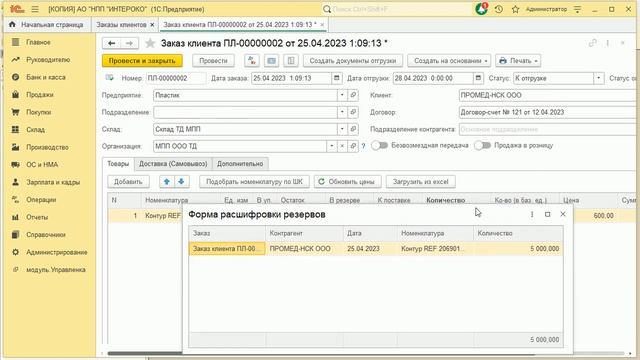This screenshot has height=360, width=640.
Task: Click the Договор input field
Action: coord(547,112)
